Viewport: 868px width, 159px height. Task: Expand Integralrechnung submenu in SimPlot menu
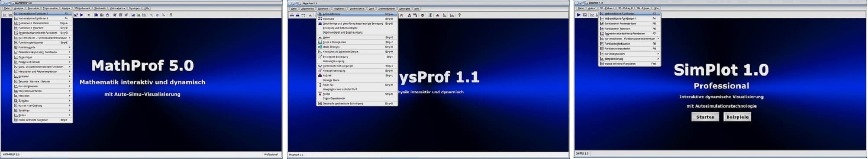[x=629, y=59]
